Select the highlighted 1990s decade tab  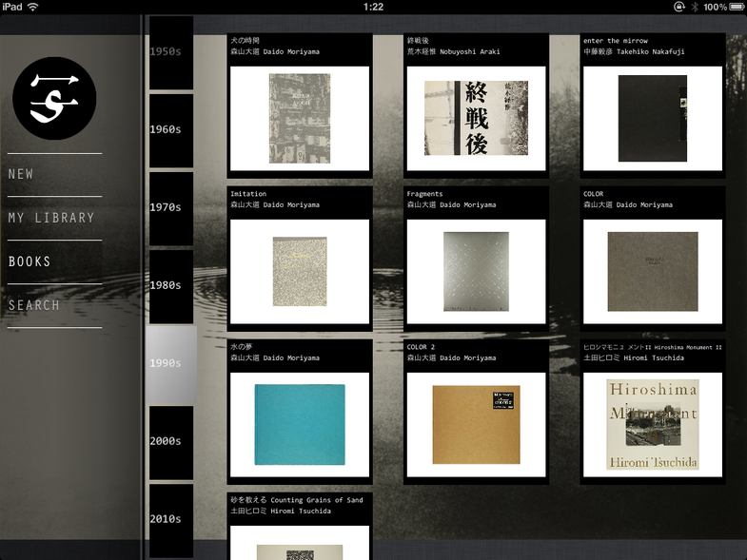click(x=171, y=365)
